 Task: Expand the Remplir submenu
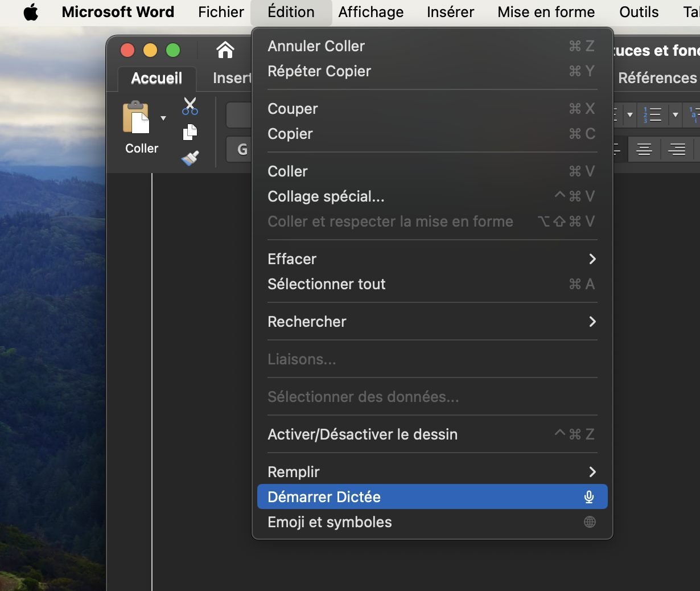click(432, 472)
